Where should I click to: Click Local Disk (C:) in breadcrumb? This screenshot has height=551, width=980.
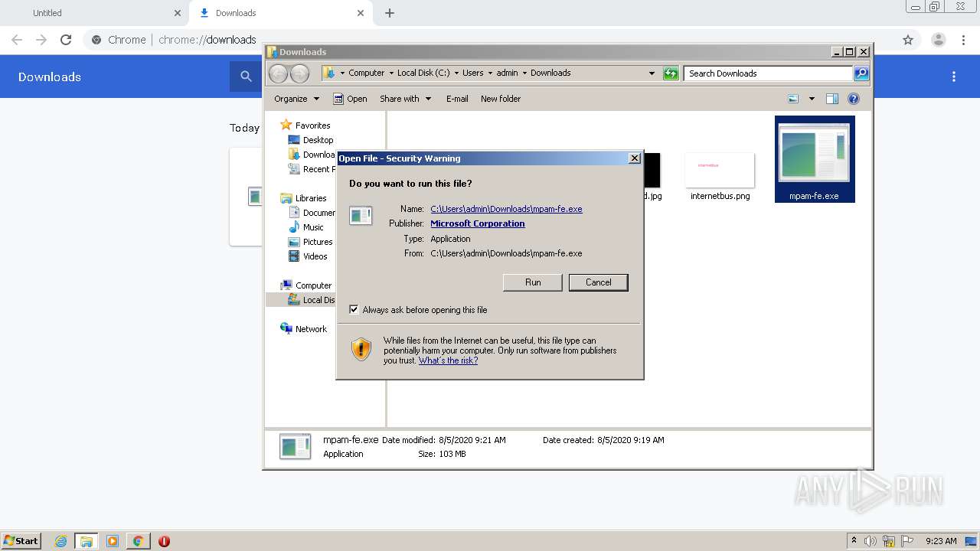[x=423, y=73]
